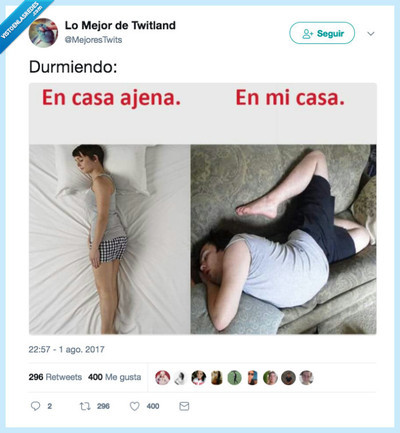Open the direct message envelope icon
This screenshot has height=433, width=400.
pos(184,406)
